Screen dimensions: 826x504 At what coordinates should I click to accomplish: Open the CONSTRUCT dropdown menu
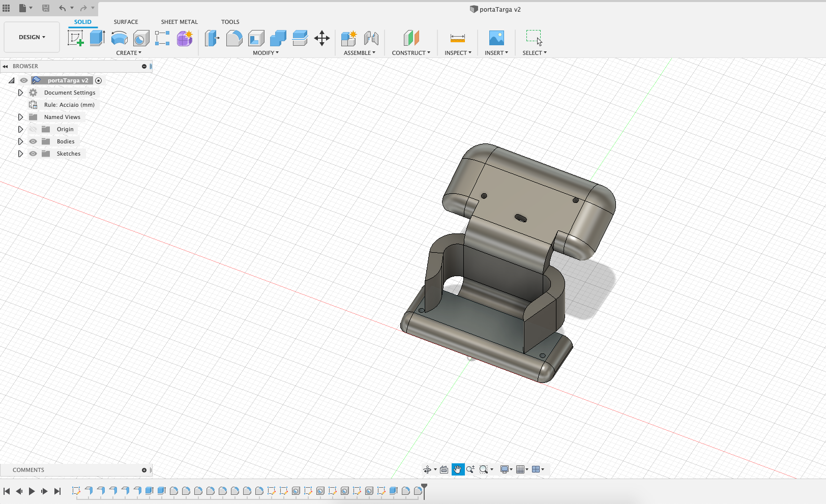point(411,53)
